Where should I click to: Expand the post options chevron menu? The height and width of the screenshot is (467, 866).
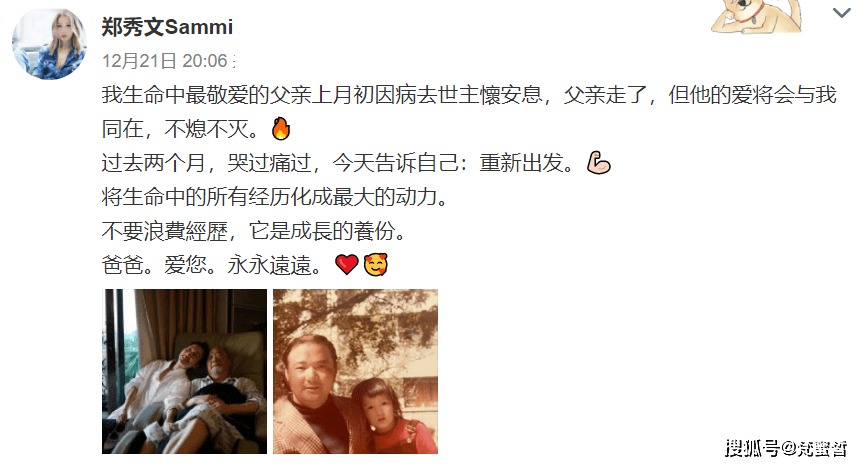pyautogui.click(x=841, y=13)
